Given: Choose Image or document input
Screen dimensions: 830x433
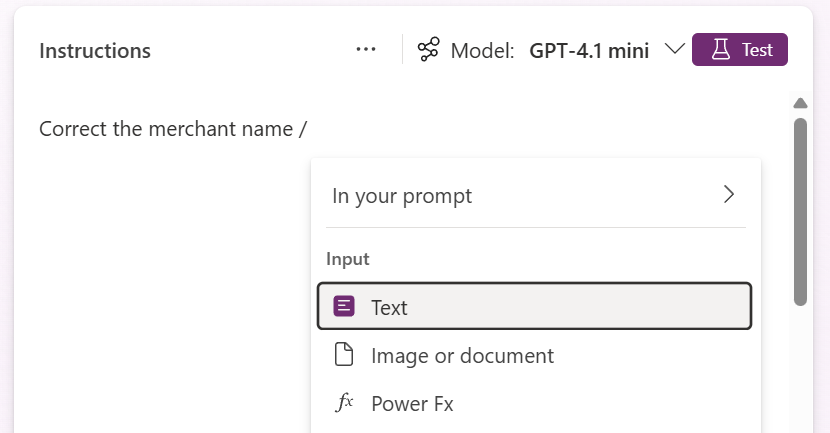Looking at the screenshot, I should pyautogui.click(x=462, y=355).
